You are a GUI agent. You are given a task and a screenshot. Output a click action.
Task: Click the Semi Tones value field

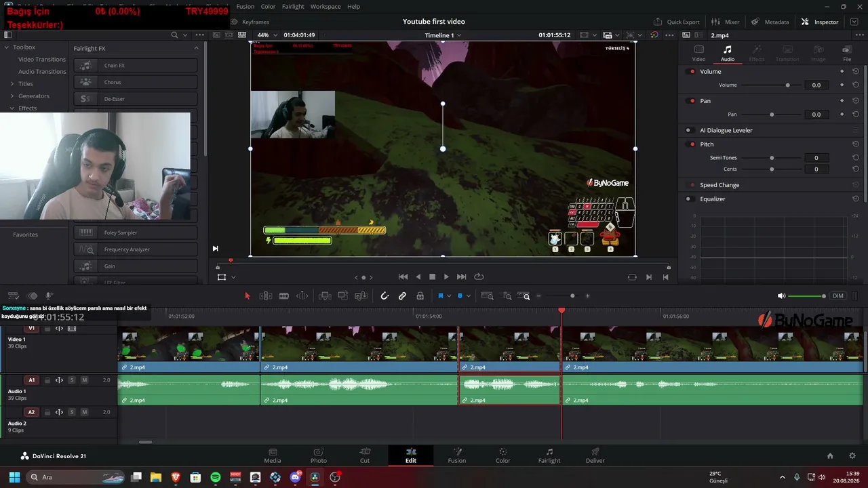pos(816,158)
